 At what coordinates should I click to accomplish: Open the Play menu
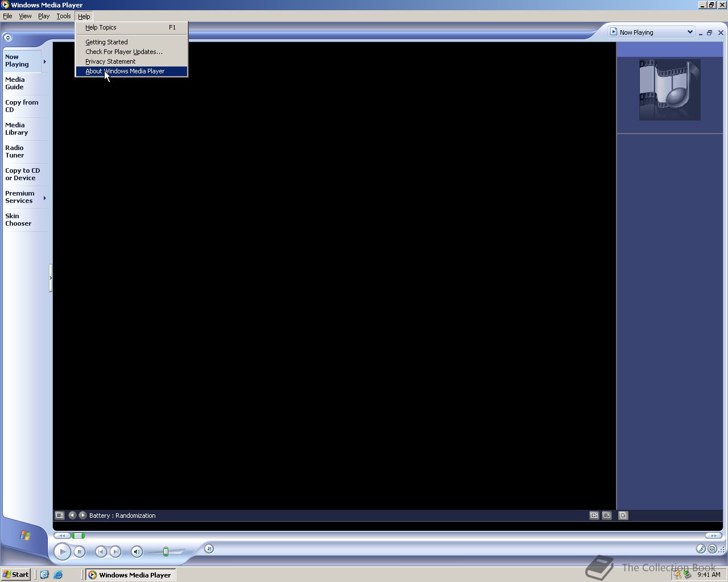(x=44, y=16)
